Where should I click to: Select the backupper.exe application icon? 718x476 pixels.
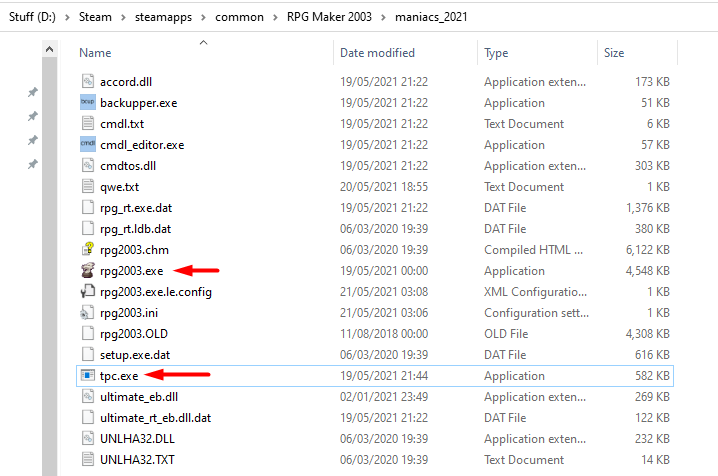(x=87, y=103)
